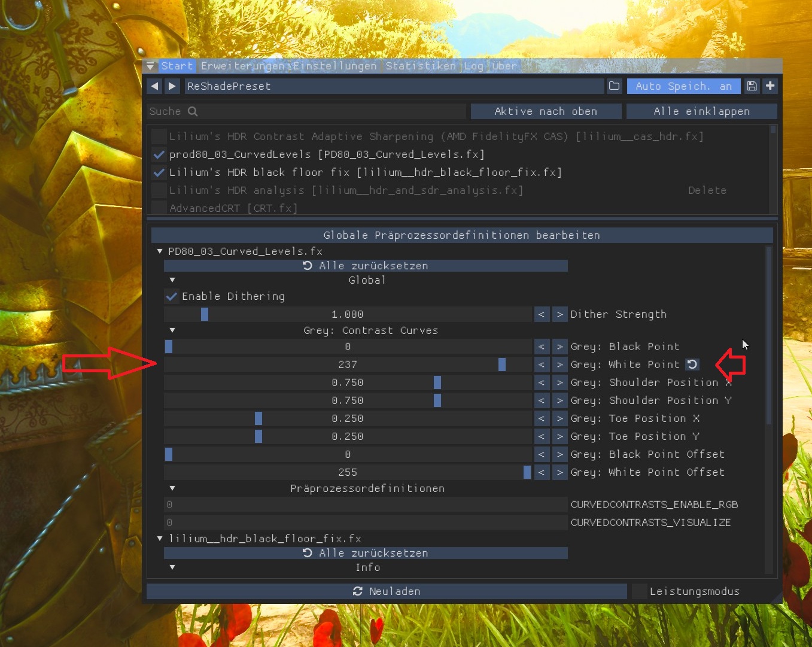812x647 pixels.
Task: Increase Grey Black Point Offset
Action: click(560, 454)
